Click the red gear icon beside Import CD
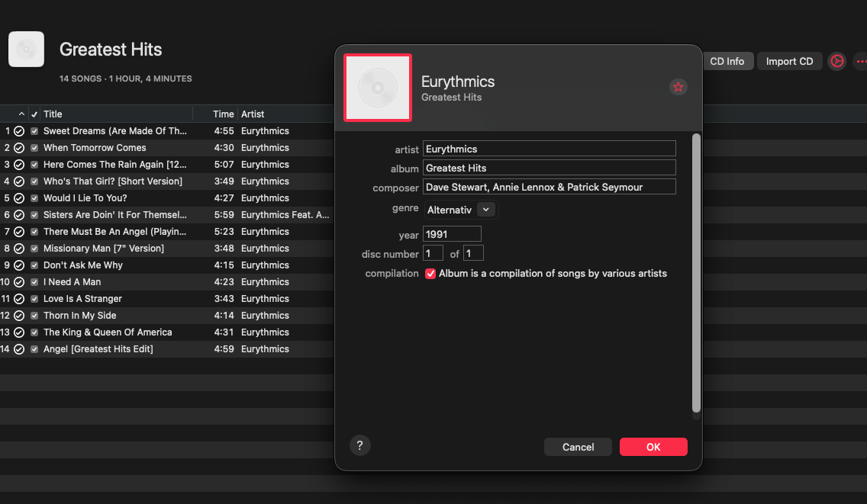Viewport: 867px width, 504px height. pyautogui.click(x=836, y=61)
